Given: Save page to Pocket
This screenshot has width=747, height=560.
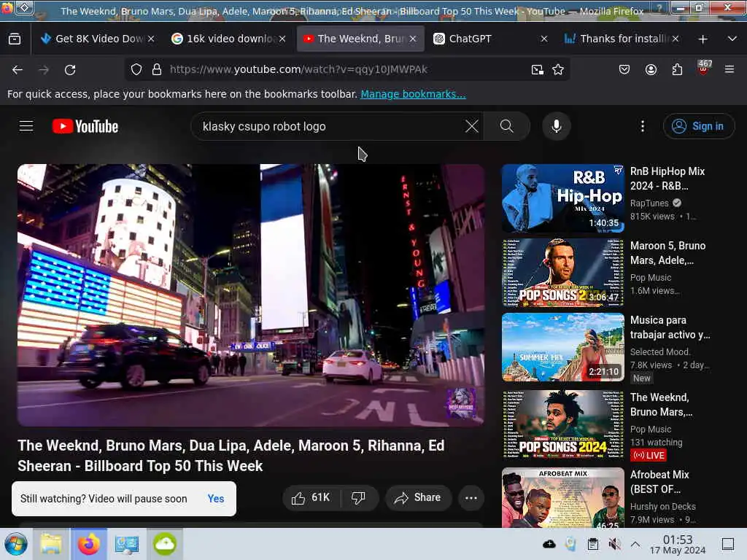Looking at the screenshot, I should [624, 70].
